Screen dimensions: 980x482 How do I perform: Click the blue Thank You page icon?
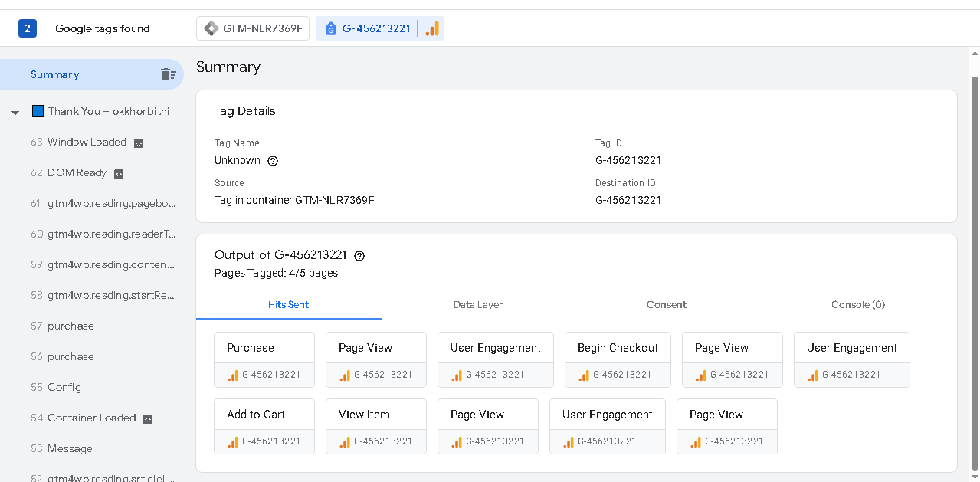tap(38, 111)
